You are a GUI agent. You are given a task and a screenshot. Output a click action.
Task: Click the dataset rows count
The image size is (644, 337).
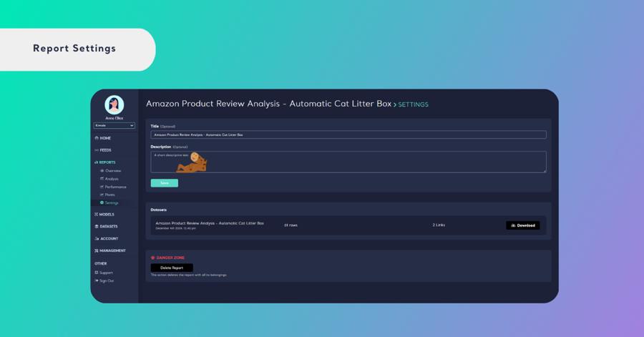[x=291, y=225]
